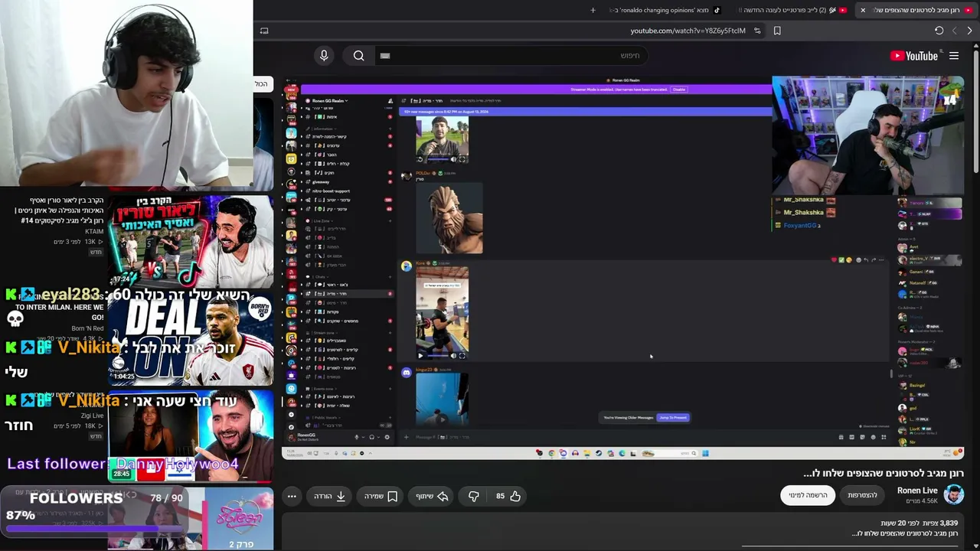Image resolution: width=980 pixels, height=551 pixels.
Task: Open the virtual keyboard in search box
Action: click(x=385, y=55)
